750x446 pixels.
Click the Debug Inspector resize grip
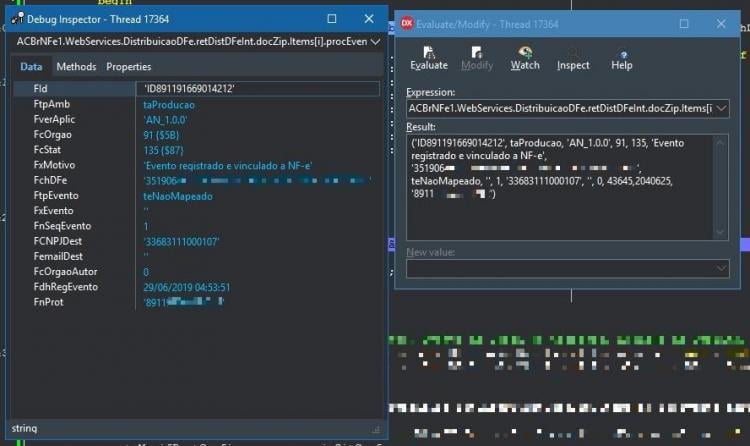pyautogui.click(x=377, y=429)
